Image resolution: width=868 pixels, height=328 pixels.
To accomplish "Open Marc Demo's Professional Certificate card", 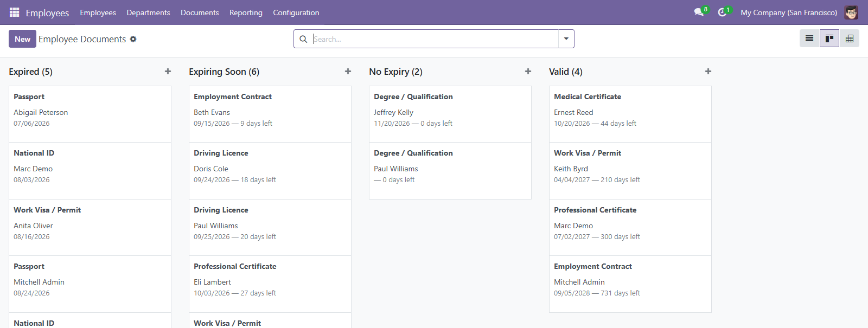I will point(630,227).
